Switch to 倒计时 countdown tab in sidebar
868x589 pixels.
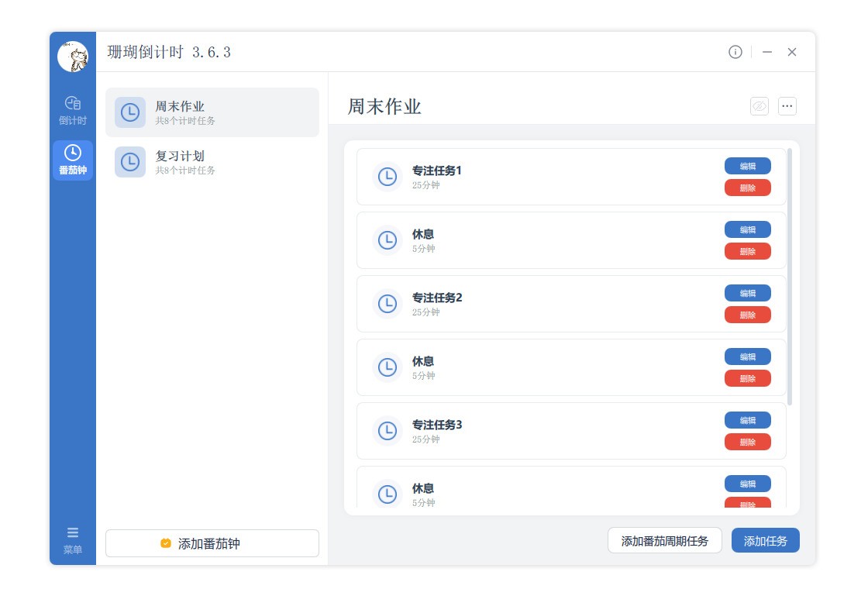pyautogui.click(x=73, y=110)
